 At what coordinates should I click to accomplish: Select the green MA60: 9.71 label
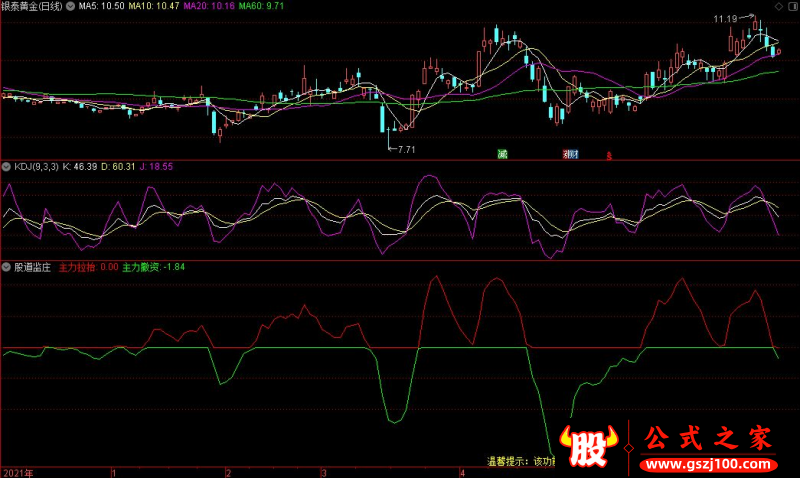coord(261,6)
